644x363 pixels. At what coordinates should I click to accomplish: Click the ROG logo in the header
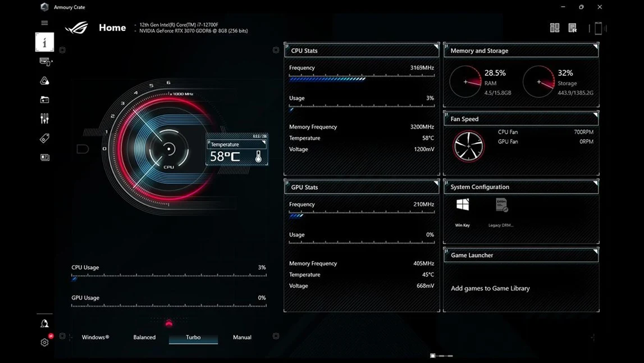pos(77,28)
